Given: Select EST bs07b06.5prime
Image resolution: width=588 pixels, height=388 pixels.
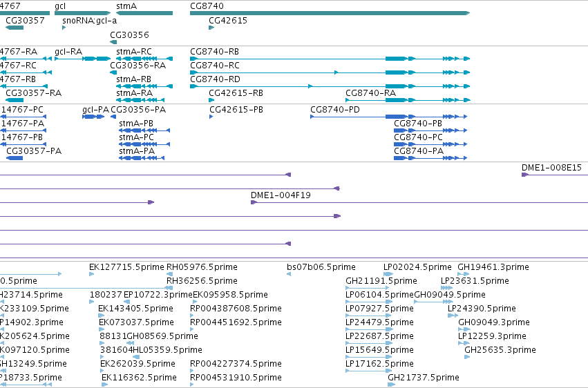Looking at the screenshot, I should 289,274.
